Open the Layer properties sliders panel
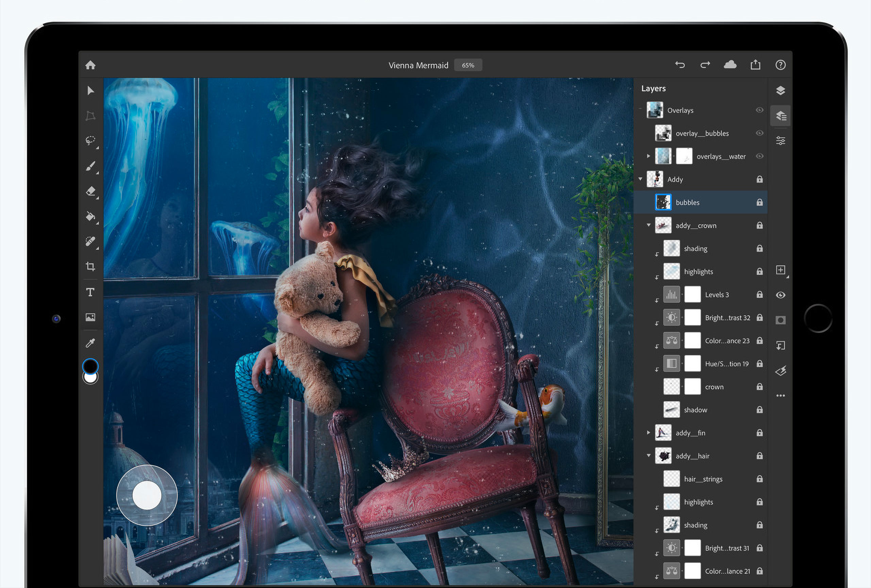 pos(781,141)
